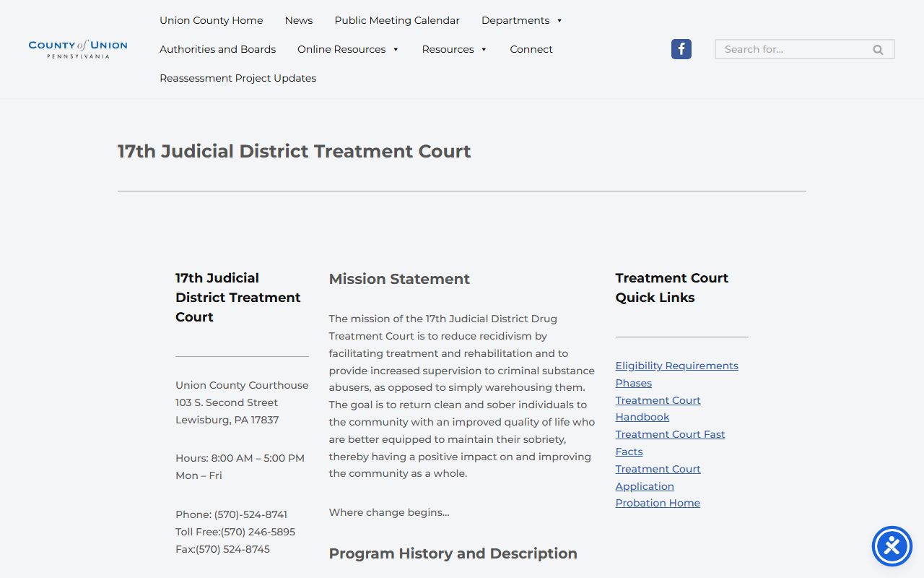Click the 'Fax:(570) 524-8745' text
Viewport: 924px width, 578px height.
[222, 549]
